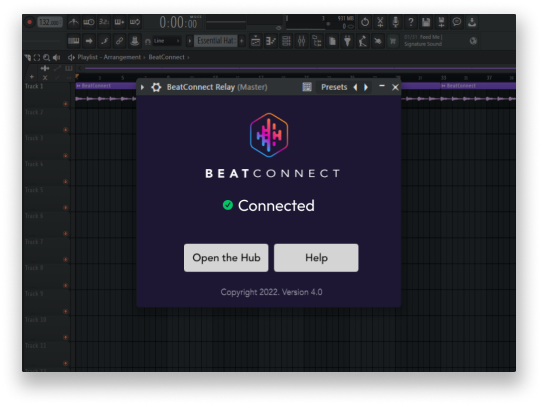Click the stamp icon in toolbar

[134, 41]
